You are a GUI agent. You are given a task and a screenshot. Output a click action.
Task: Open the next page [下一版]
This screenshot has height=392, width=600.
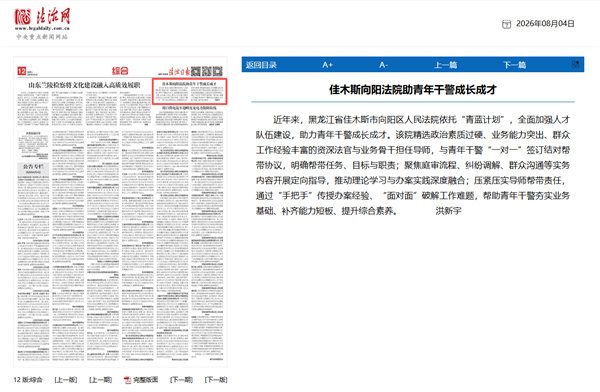[216, 380]
